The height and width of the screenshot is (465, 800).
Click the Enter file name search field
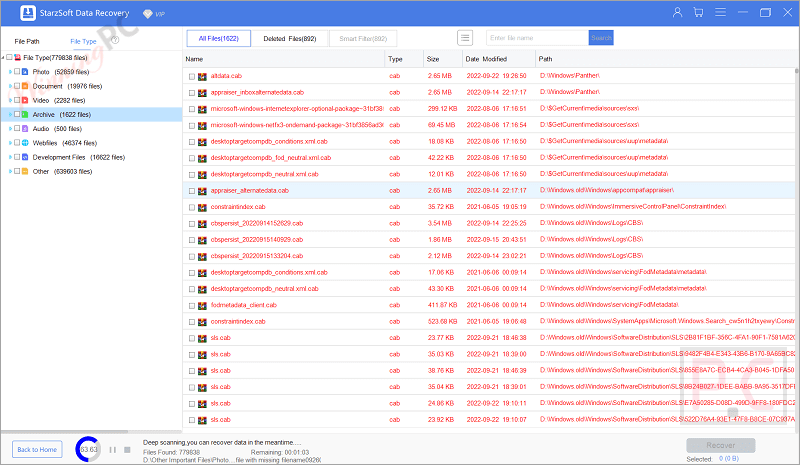click(x=537, y=38)
